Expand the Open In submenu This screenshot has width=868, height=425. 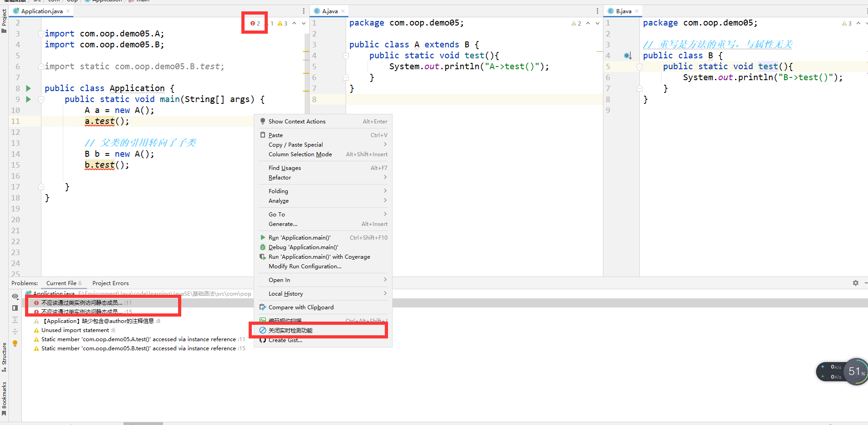[x=323, y=280]
